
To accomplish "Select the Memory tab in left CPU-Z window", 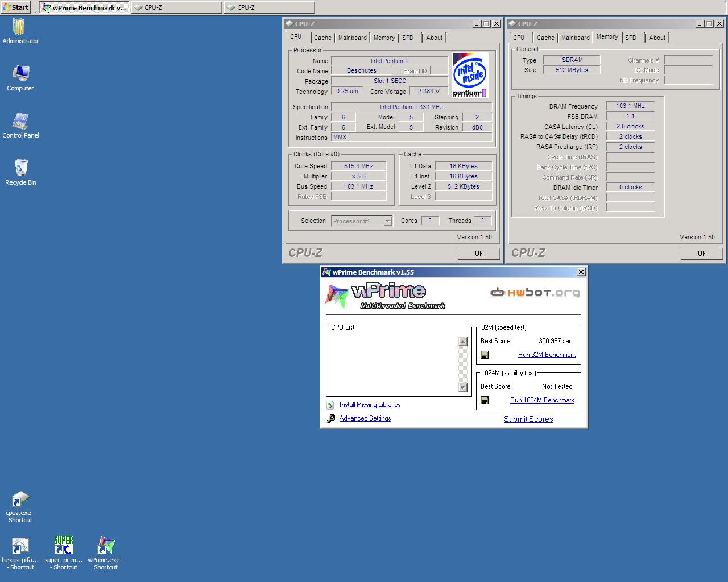I will [x=384, y=38].
